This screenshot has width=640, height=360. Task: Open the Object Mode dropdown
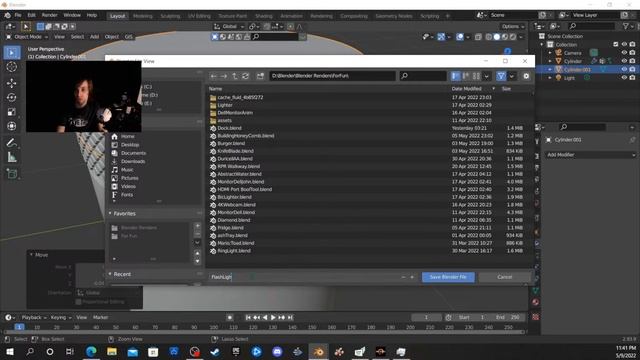tap(27, 37)
